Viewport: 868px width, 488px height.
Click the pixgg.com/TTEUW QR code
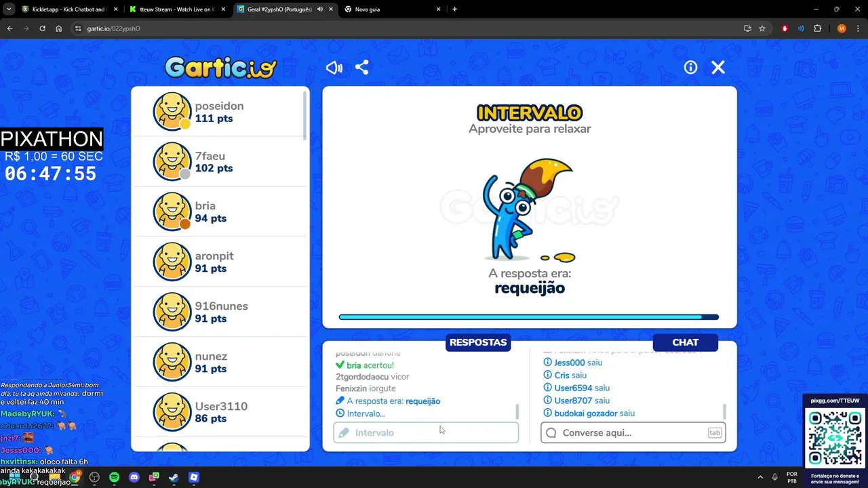coord(835,437)
